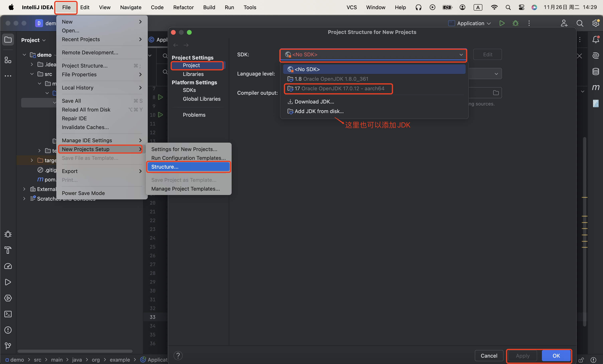Open the AI Assistant panel
603x364 pixels.
[x=596, y=55]
